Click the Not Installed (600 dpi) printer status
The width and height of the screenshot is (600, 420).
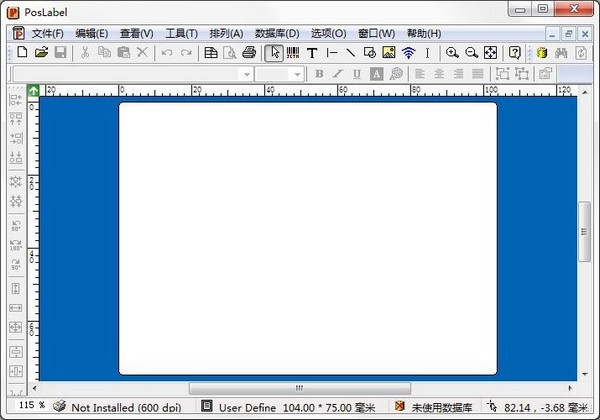pyautogui.click(x=126, y=408)
